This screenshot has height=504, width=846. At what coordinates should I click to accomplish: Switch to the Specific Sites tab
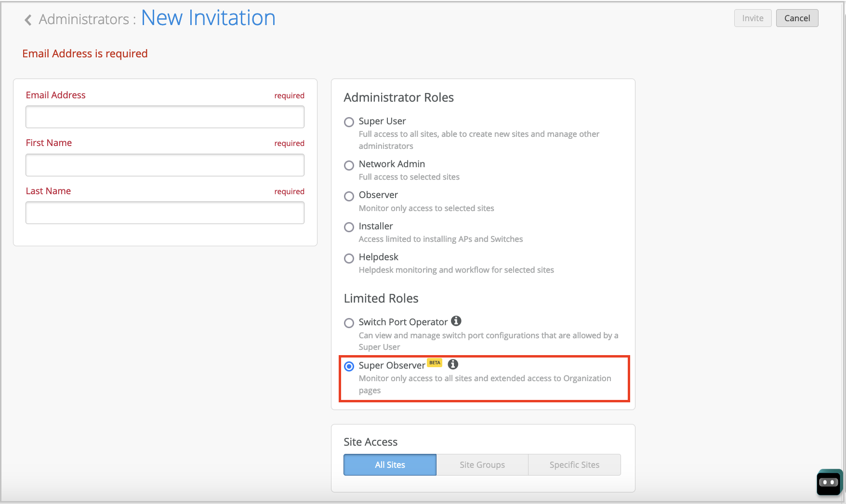coord(574,464)
